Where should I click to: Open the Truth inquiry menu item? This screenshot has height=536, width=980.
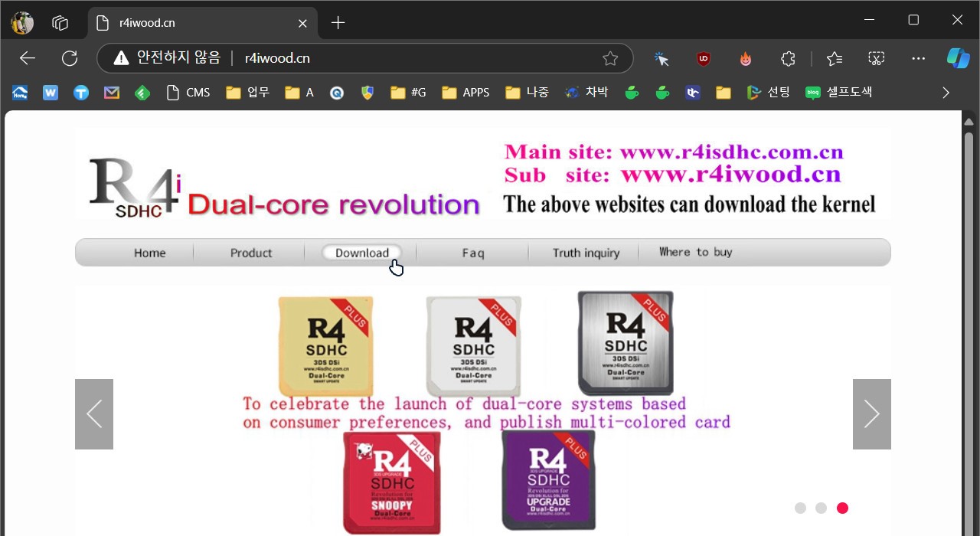pyautogui.click(x=586, y=253)
